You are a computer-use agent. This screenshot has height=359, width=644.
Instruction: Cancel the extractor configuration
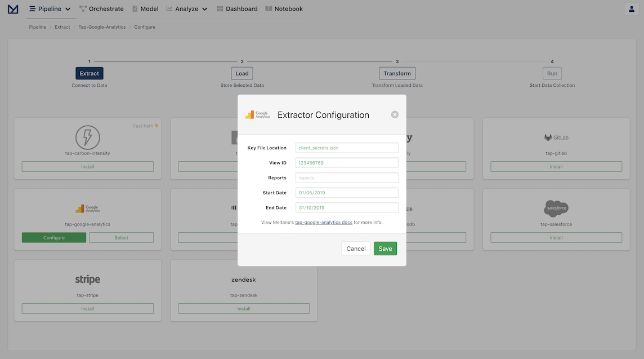356,249
